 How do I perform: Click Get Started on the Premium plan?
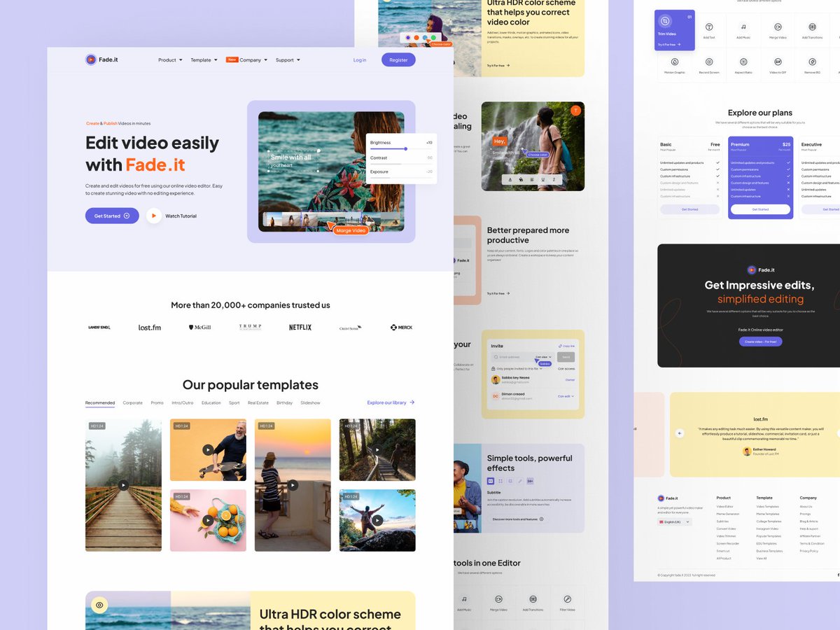760,209
